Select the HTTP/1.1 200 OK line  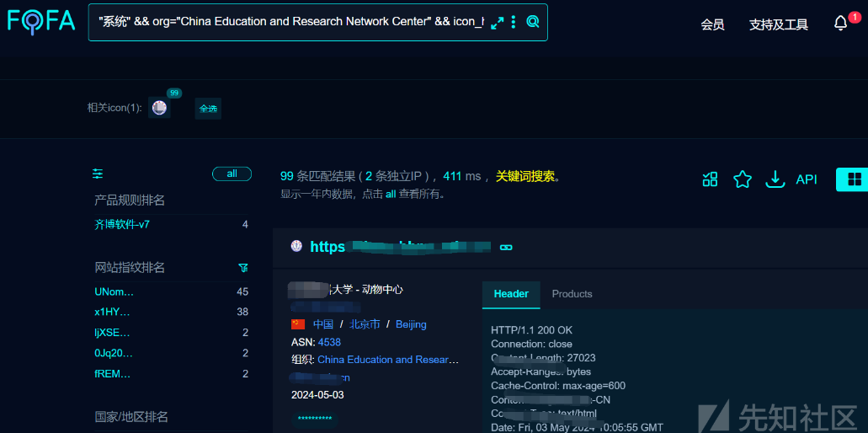531,330
